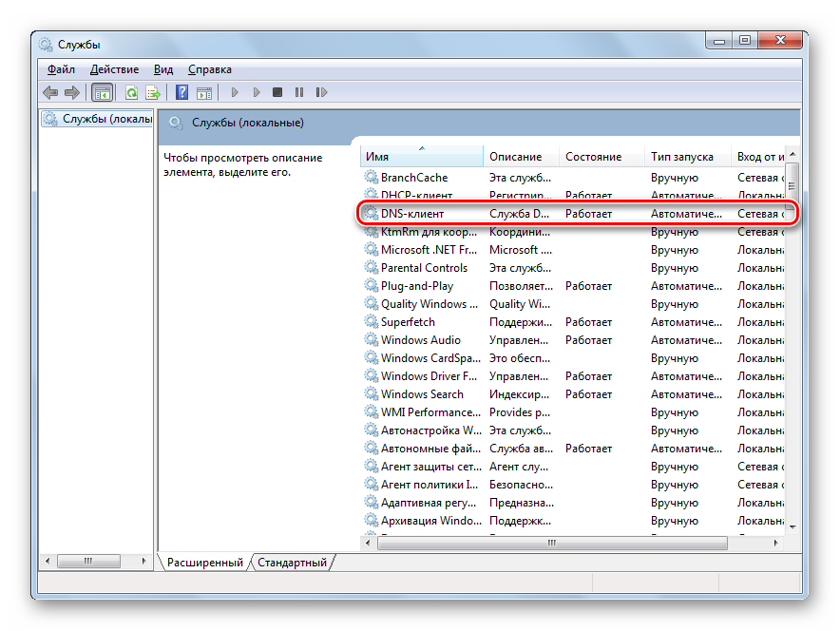This screenshot has width=840, height=631.
Task: Click the Forward arrow in toolbar
Action: (x=71, y=92)
